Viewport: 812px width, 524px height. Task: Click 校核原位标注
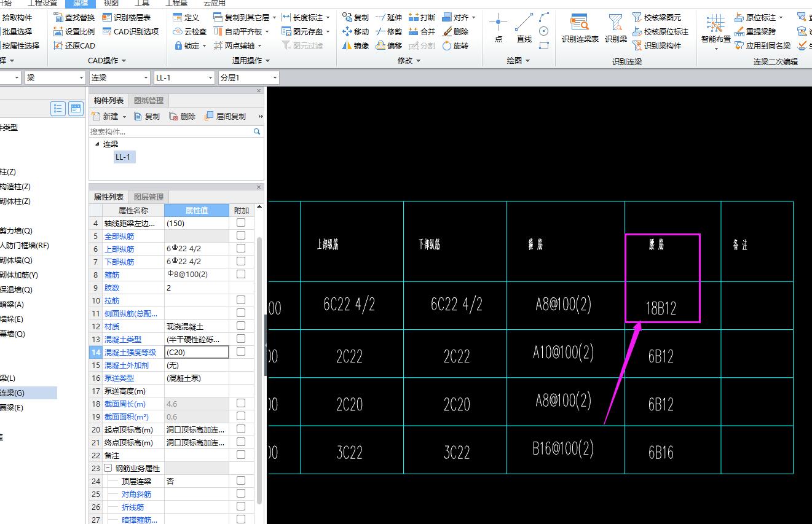click(660, 31)
